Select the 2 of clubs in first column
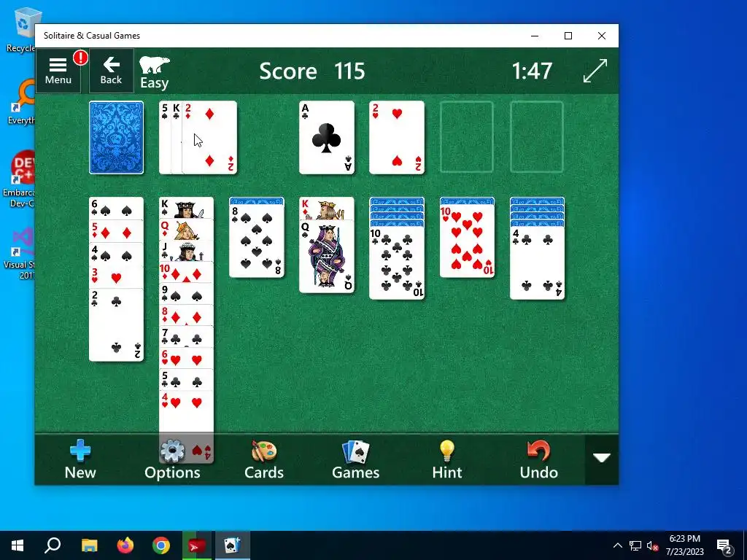Viewport: 747px width, 560px height. [x=116, y=324]
